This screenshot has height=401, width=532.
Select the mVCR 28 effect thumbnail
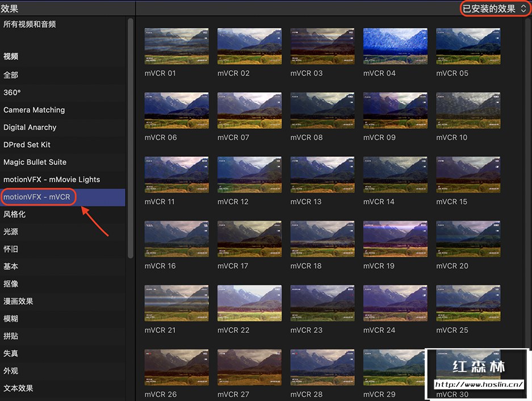pos(322,367)
